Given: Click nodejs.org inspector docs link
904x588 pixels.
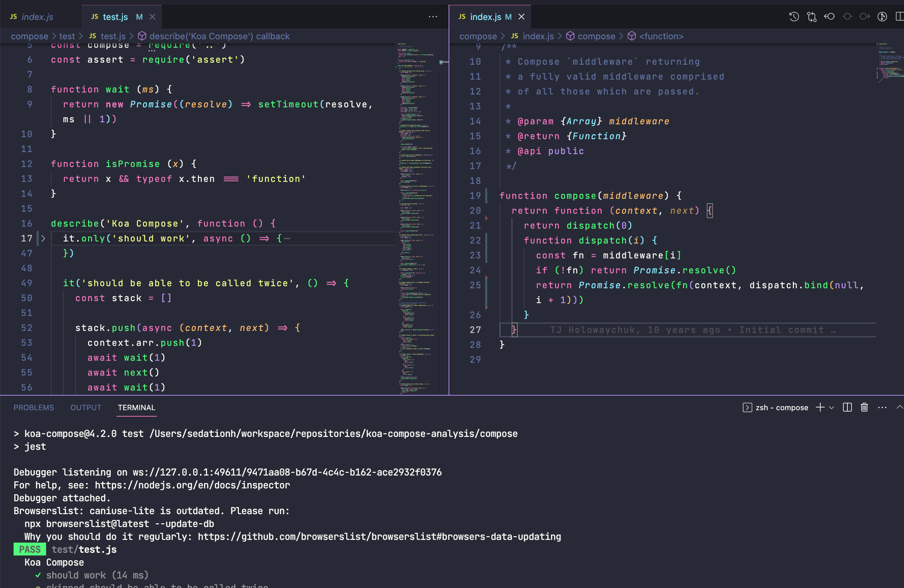Looking at the screenshot, I should coord(192,485).
